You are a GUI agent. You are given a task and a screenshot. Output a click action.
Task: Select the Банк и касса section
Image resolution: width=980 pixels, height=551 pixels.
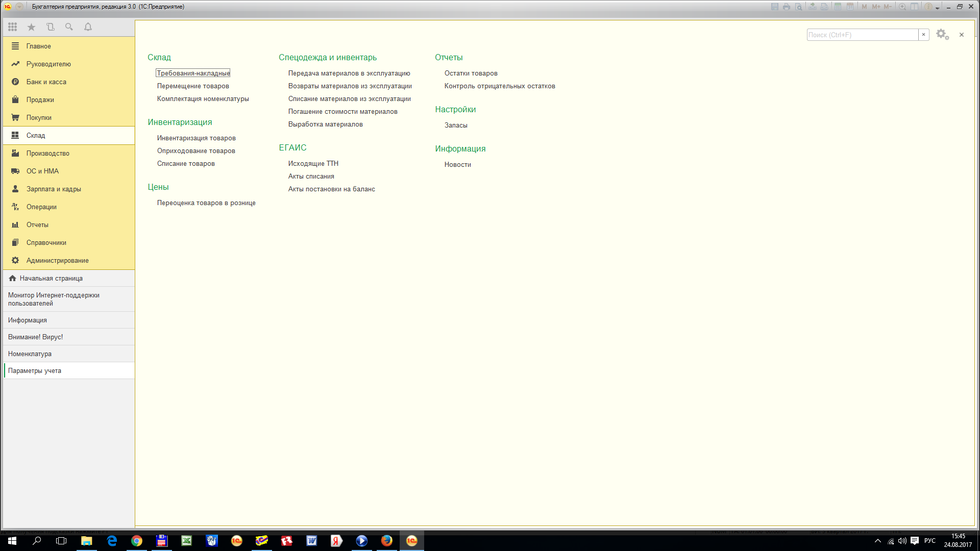click(46, 82)
